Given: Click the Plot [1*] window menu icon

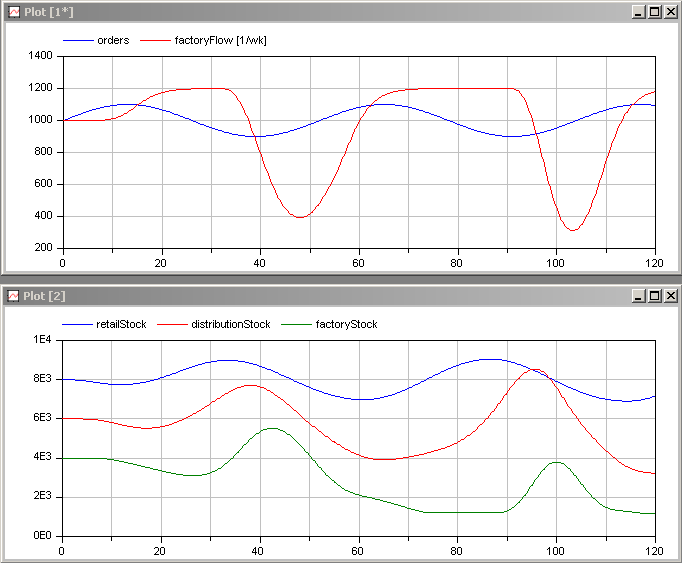Looking at the screenshot, I should tap(14, 12).
